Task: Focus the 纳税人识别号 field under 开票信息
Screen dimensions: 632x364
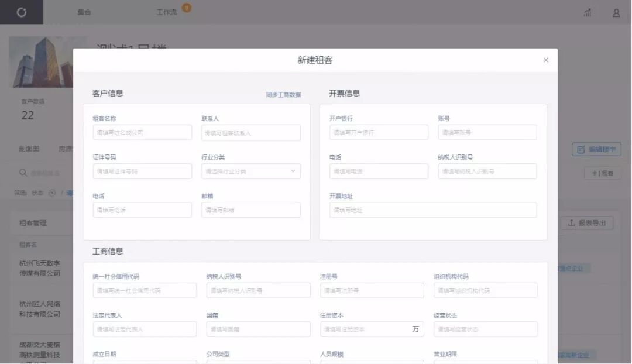Action: [487, 171]
